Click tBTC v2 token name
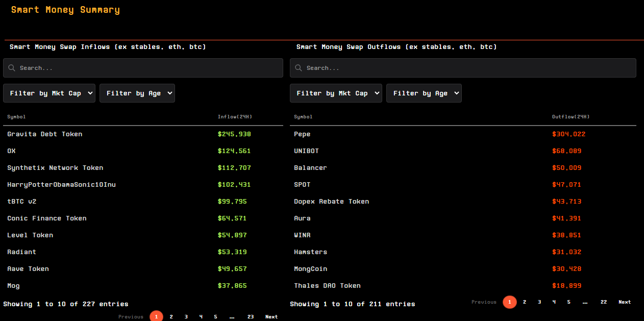644x321 pixels. pyautogui.click(x=22, y=202)
